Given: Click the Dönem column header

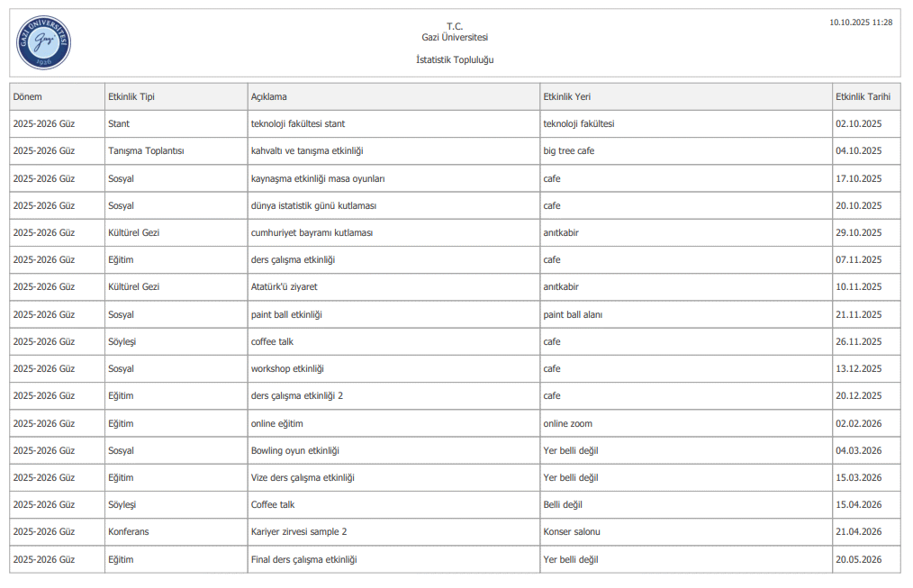Looking at the screenshot, I should coord(28,96).
